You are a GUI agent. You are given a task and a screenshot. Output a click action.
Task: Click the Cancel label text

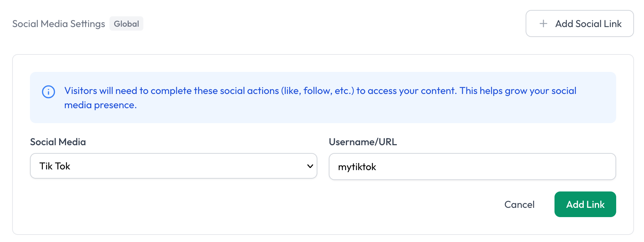519,205
